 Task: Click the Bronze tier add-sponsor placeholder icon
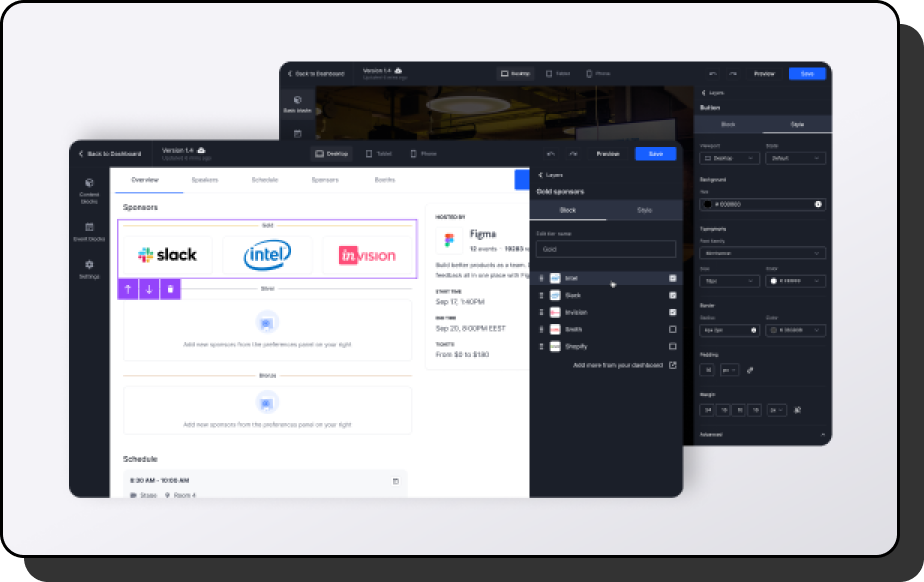tap(267, 403)
